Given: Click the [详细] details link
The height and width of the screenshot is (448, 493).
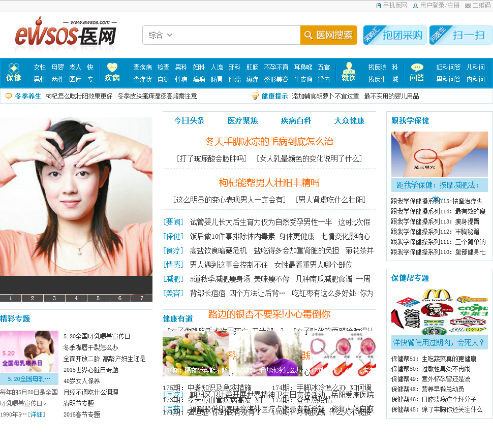Looking at the screenshot, I should click(x=36, y=414).
